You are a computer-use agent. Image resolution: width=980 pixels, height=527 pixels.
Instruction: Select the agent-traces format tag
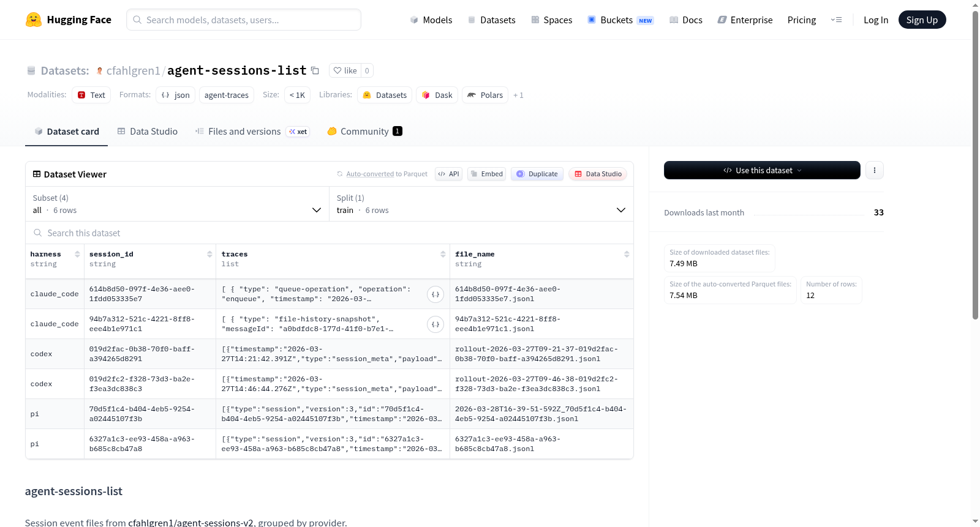[x=227, y=95]
